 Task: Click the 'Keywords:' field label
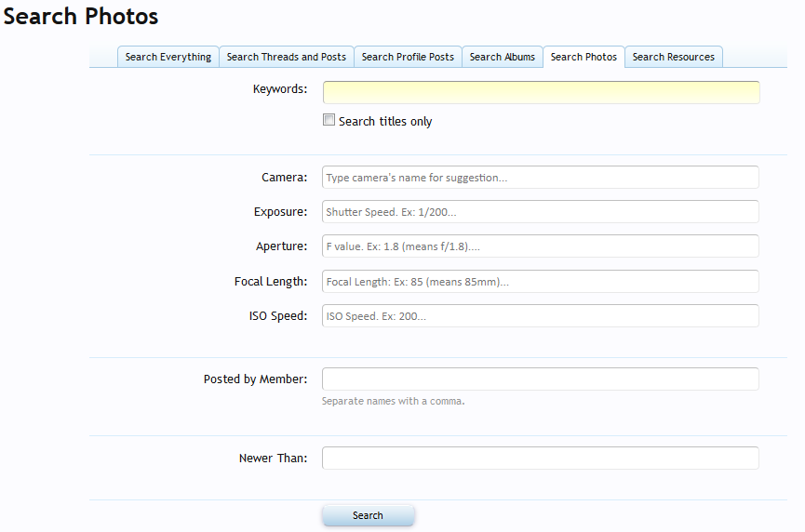click(279, 89)
